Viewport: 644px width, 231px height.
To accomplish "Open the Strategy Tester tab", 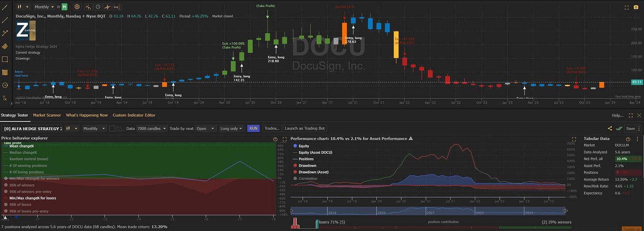I will click(x=15, y=115).
